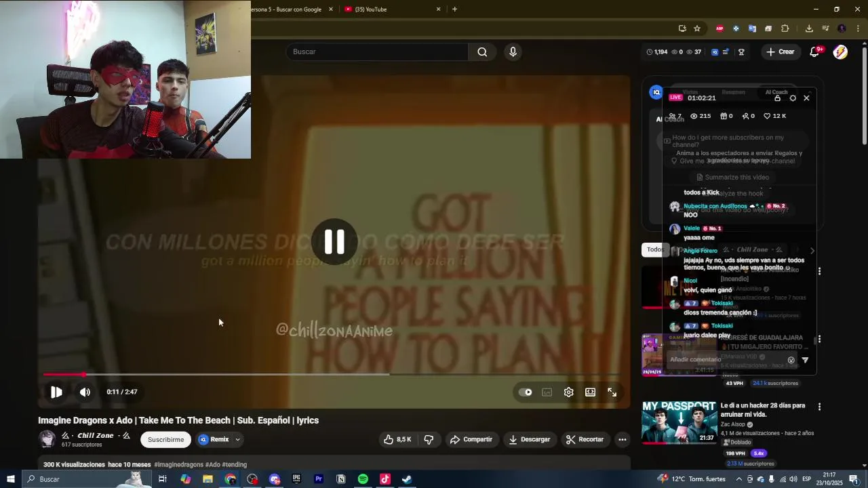Enter full screen with the fullscreen icon
The width and height of the screenshot is (868, 488).
click(x=612, y=392)
